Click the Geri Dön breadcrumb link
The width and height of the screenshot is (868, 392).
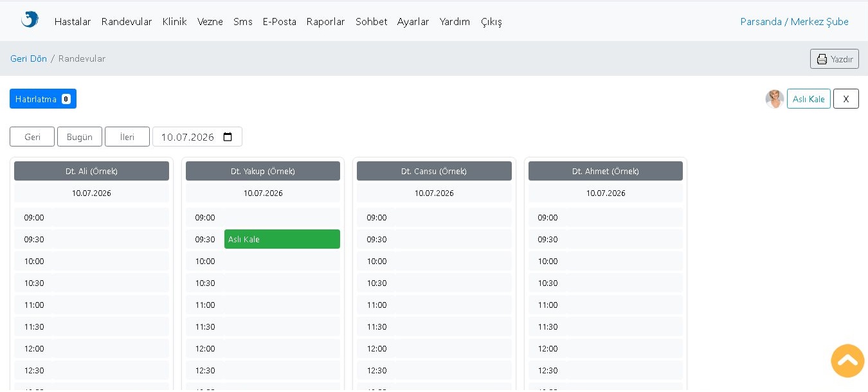click(x=28, y=58)
